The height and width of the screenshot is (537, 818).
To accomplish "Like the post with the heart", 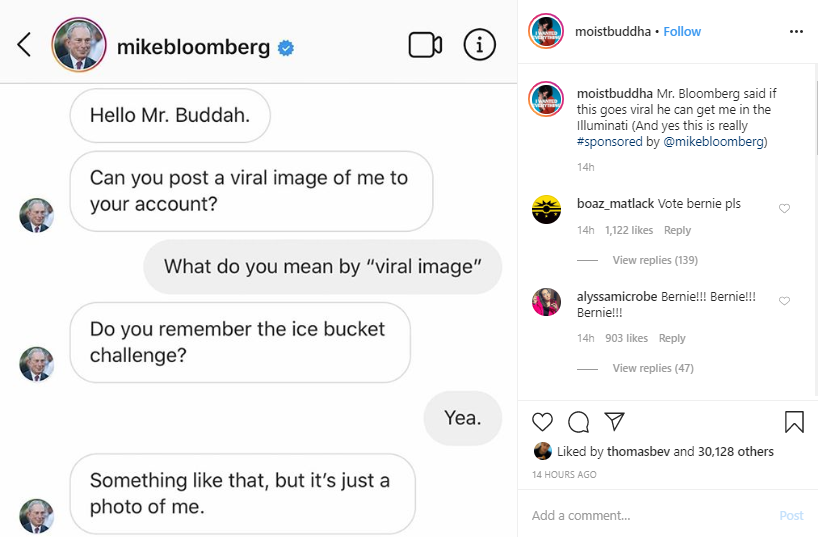I will coord(542,422).
